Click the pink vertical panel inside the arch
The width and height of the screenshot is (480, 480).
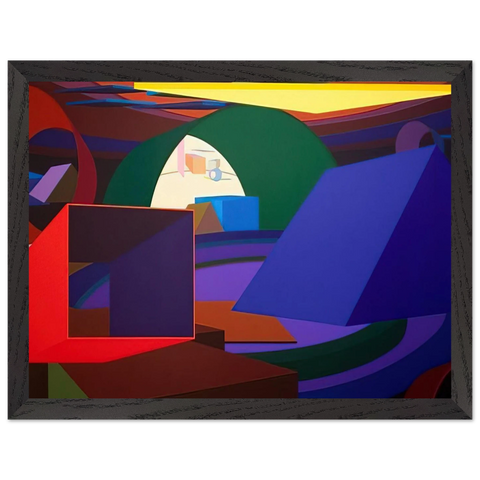[181, 157]
